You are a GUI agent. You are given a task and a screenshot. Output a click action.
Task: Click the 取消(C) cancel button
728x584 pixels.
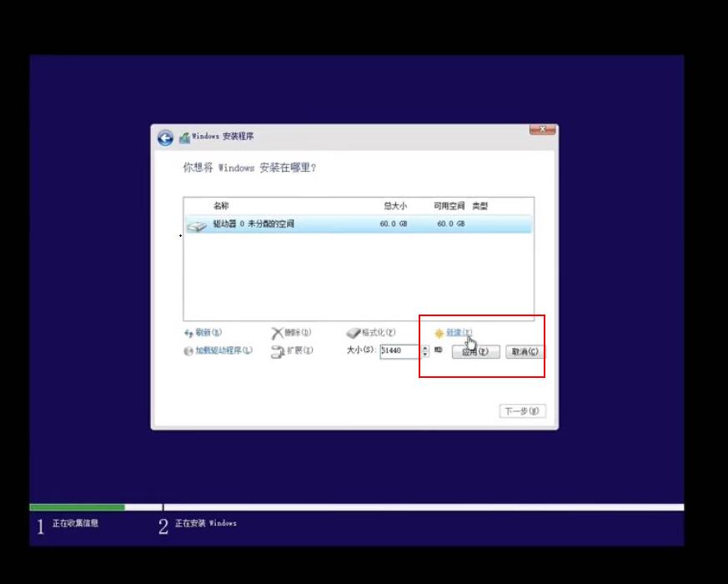point(525,352)
